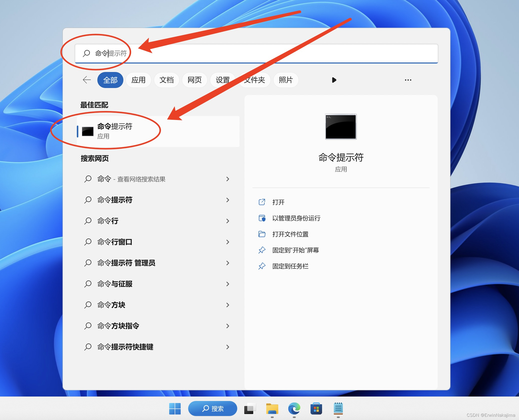Viewport: 519px width, 420px height.
Task: Click the play-shaped games filter icon
Action: (x=334, y=80)
